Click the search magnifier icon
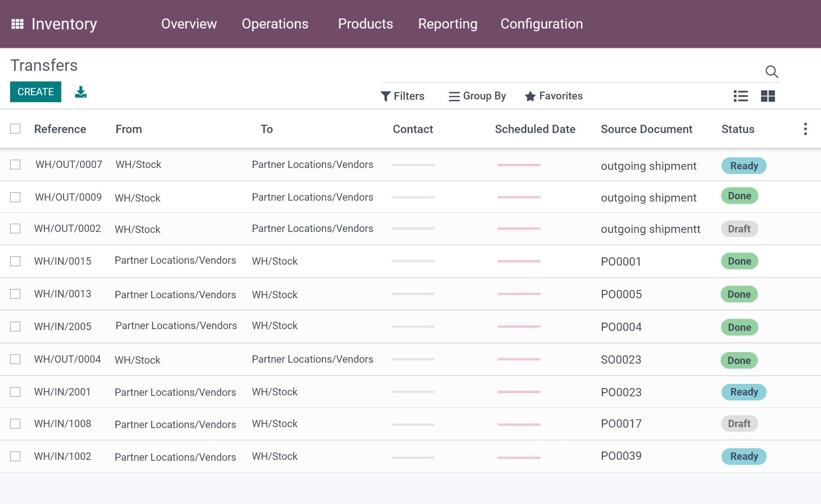The width and height of the screenshot is (821, 504). click(x=771, y=72)
